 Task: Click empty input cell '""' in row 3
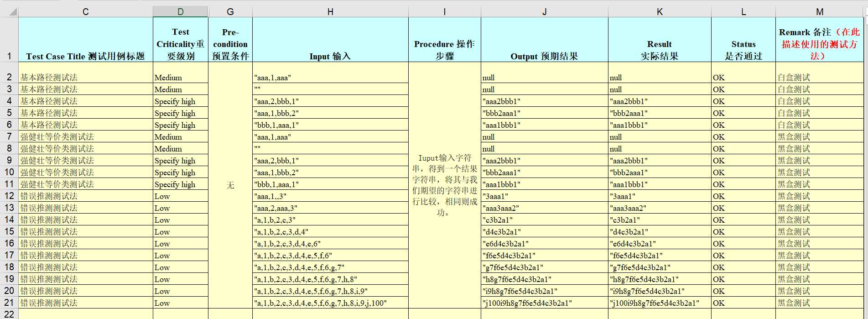330,89
